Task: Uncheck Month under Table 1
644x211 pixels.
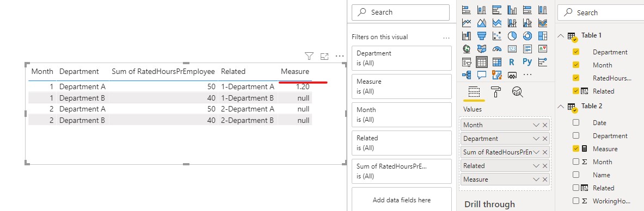Action: pos(575,65)
